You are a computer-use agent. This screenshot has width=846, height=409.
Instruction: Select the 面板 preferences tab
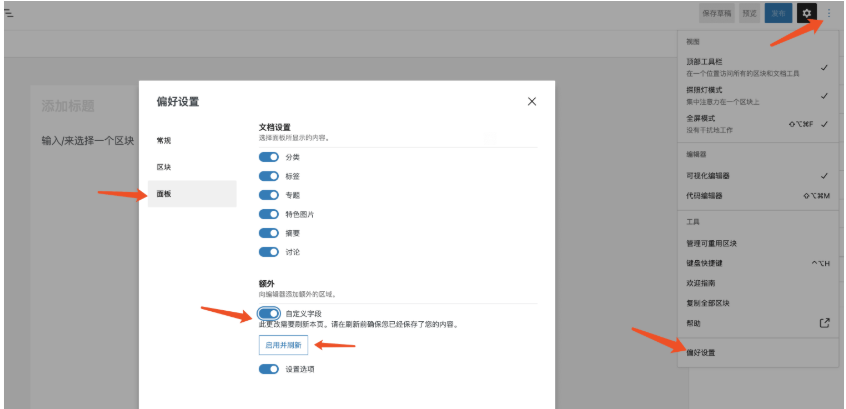coord(192,194)
